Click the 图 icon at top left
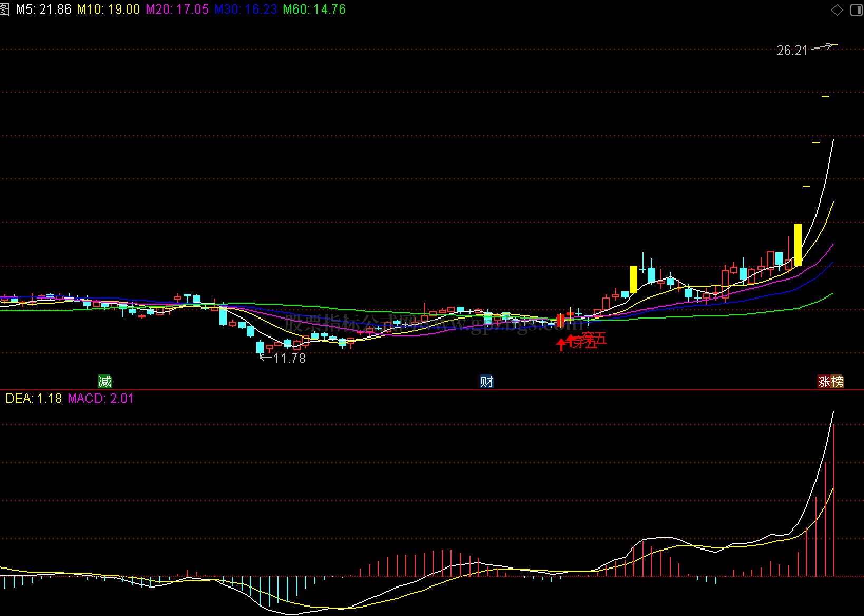Viewport: 864px width, 616px height. [4, 9]
